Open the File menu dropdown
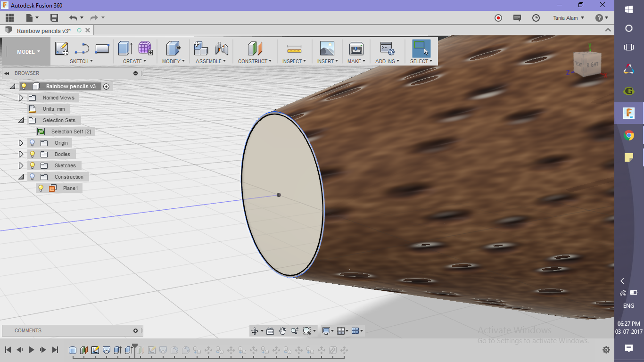644x362 pixels. coord(33,18)
